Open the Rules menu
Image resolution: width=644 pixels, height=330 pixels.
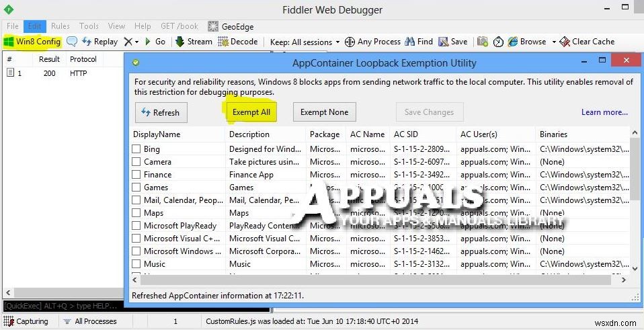61,26
